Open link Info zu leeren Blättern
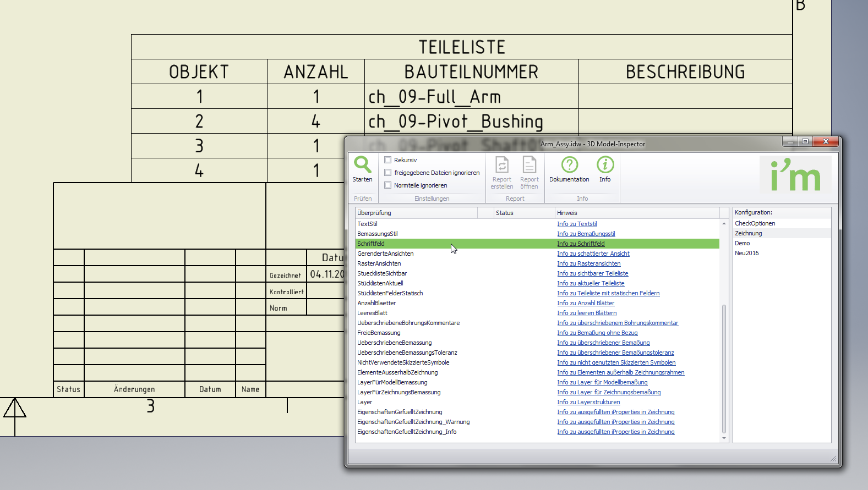The image size is (868, 490). [x=587, y=313]
